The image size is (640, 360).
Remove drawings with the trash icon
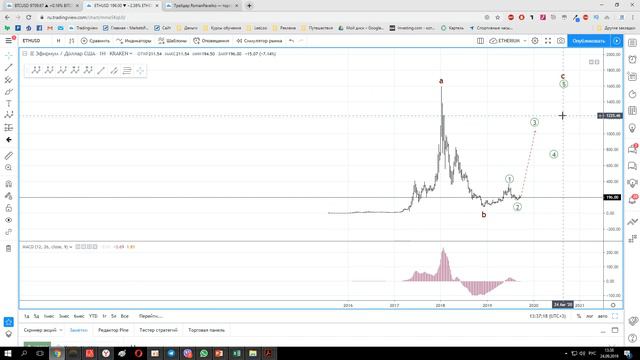point(9,248)
